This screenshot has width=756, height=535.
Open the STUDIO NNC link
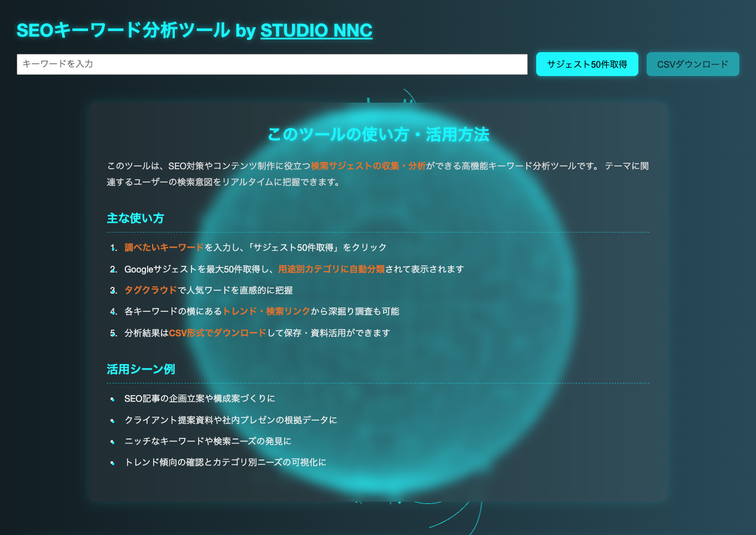click(316, 31)
